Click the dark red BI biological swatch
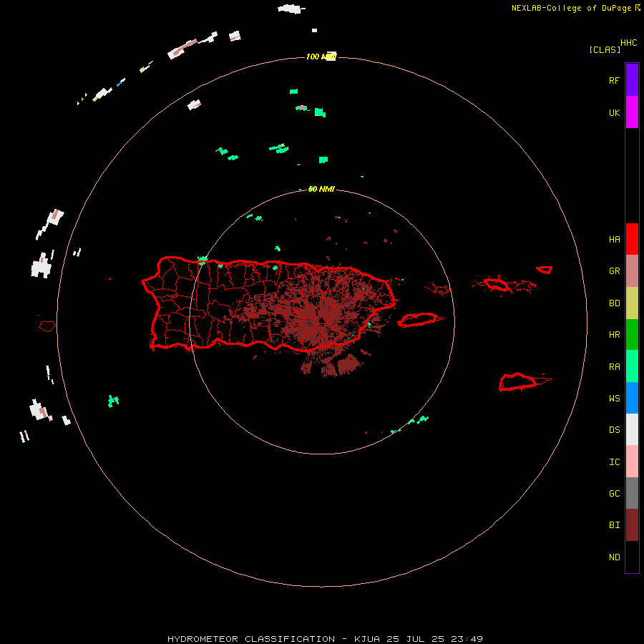 [632, 525]
